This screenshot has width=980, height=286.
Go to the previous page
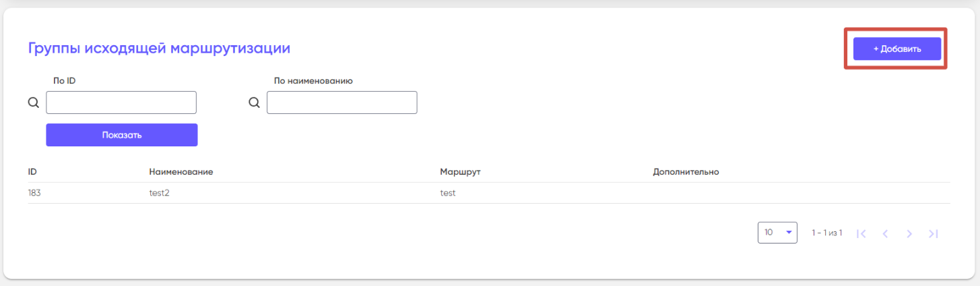[x=885, y=233]
